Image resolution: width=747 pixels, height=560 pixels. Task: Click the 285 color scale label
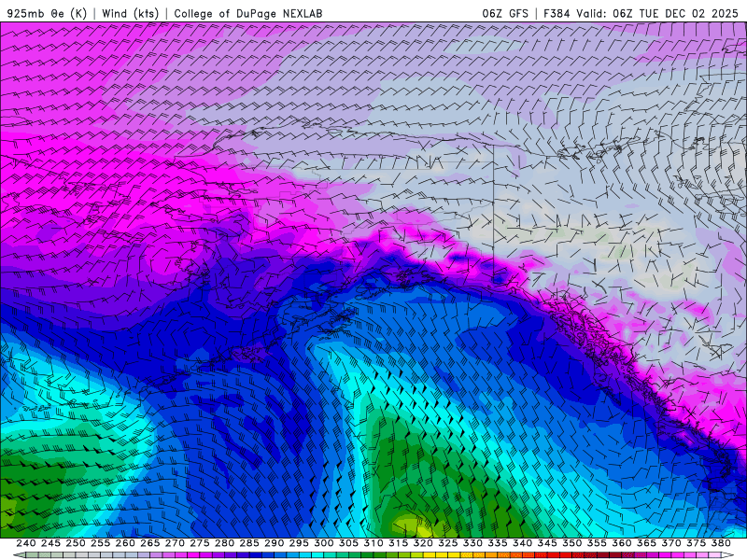pos(249,543)
